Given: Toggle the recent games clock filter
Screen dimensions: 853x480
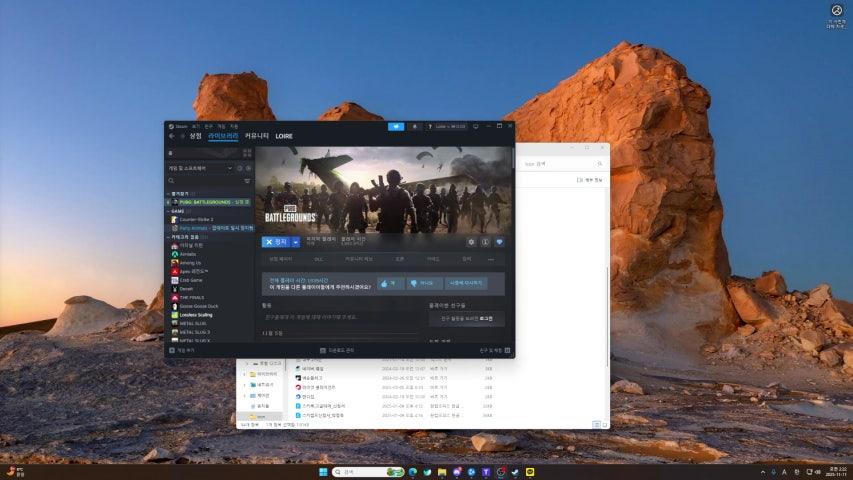Looking at the screenshot, I should [239, 168].
